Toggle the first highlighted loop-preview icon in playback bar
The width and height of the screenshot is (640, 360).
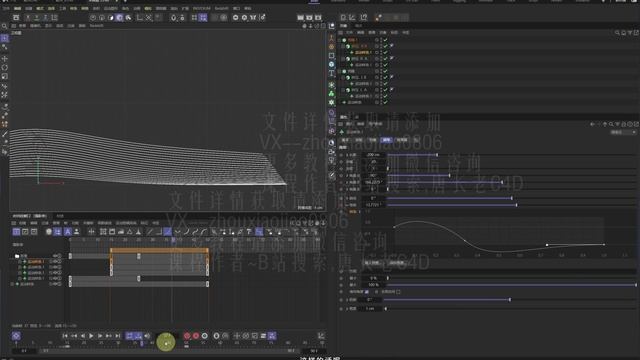(129, 336)
